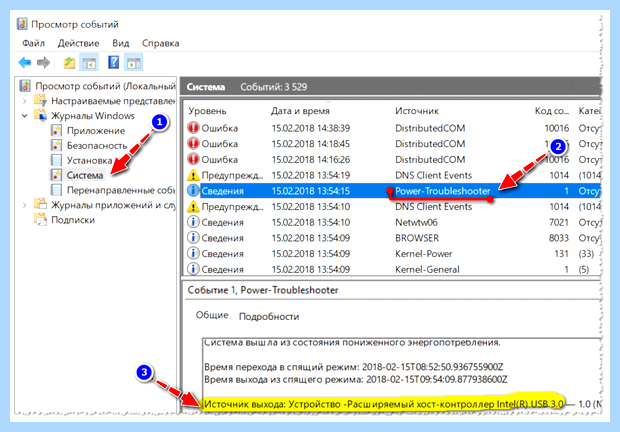Screen dimensions: 620x432
Task: Select the Приложение log in the tree
Action: pyautogui.click(x=96, y=130)
